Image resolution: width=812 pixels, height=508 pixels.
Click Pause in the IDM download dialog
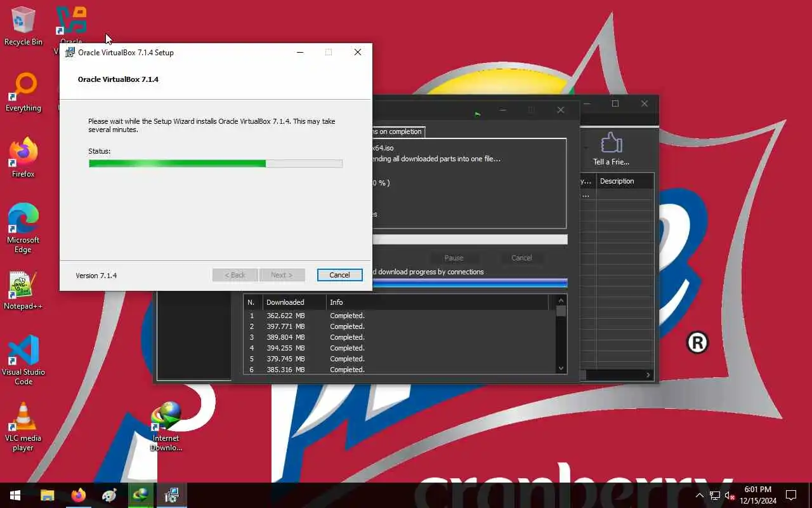[x=454, y=258]
